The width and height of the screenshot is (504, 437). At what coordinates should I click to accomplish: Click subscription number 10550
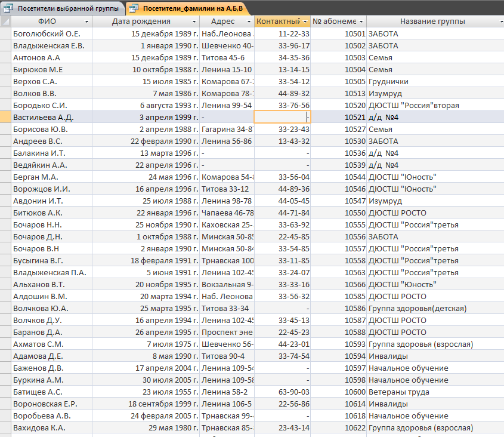pos(338,213)
